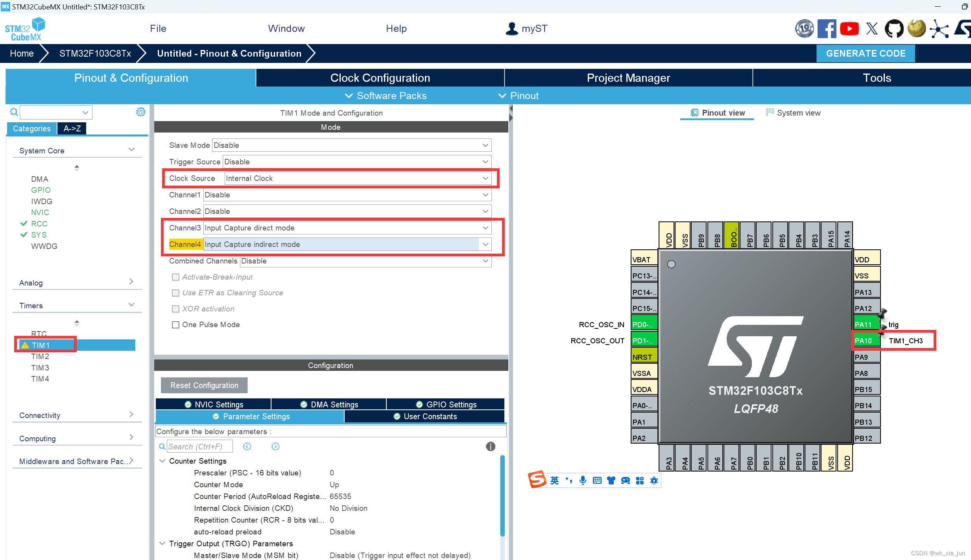Switch to Clock Configuration tab
Screen dimensions: 971x560
tap(380, 78)
